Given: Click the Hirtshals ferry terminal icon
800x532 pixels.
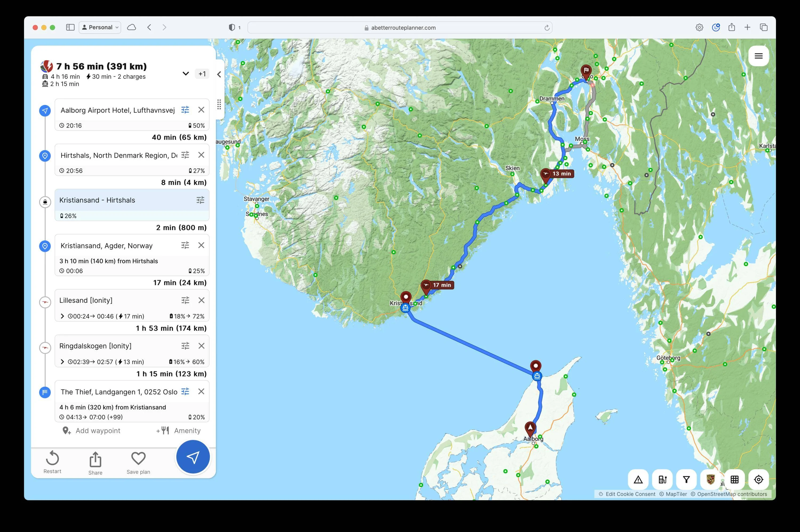Looking at the screenshot, I should pos(537,376).
